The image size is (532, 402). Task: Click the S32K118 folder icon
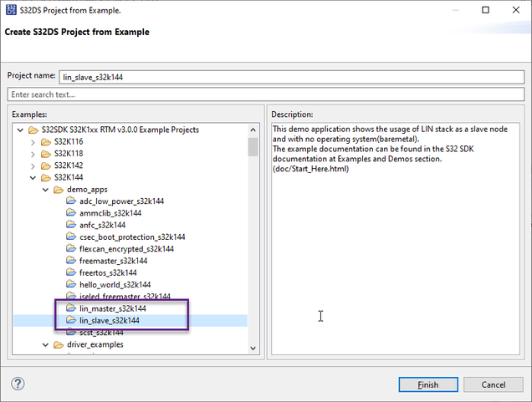pos(46,154)
